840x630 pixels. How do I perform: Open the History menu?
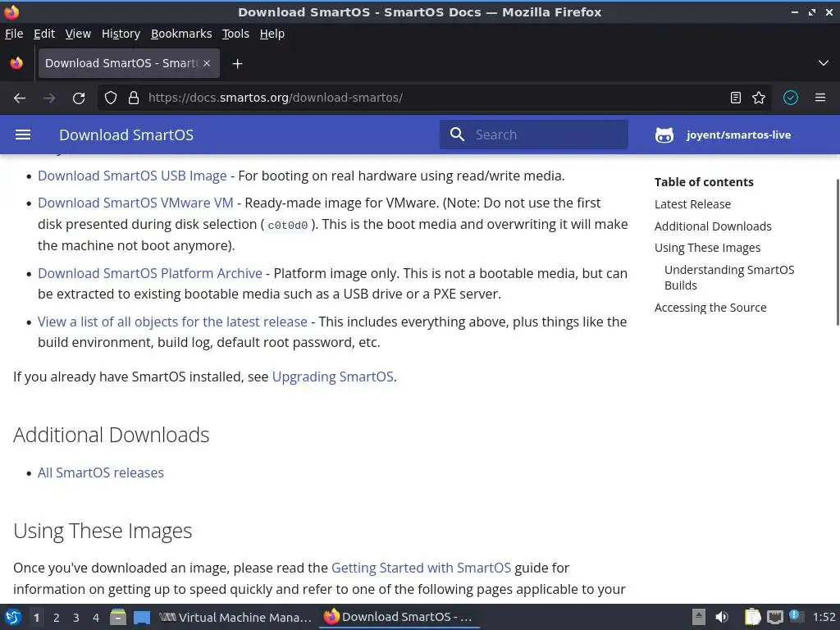(121, 34)
